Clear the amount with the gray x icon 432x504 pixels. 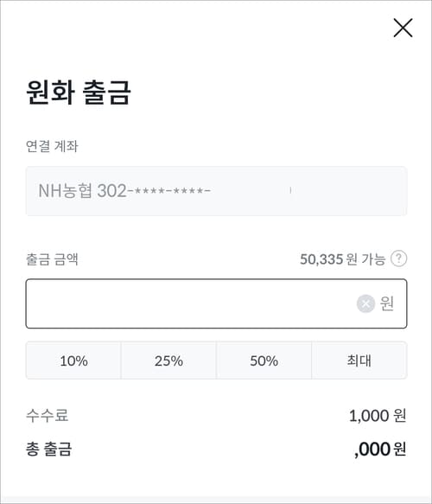coord(365,303)
